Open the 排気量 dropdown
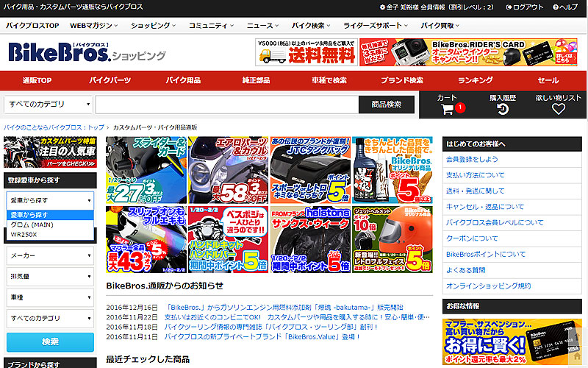Screen dimensions: 588x368 pos(50,277)
